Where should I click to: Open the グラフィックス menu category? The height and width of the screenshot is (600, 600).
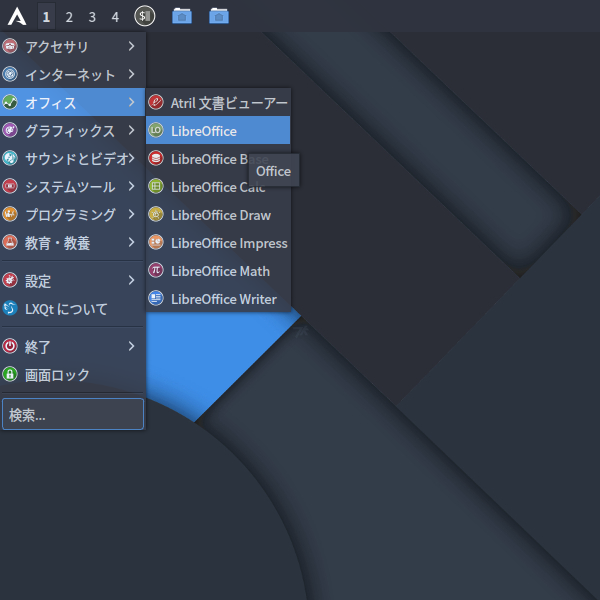coord(73,130)
